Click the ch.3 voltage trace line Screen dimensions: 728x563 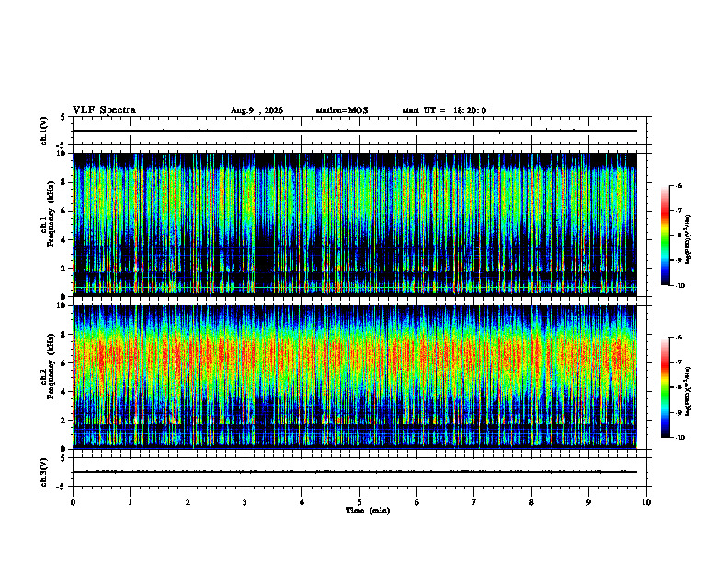click(x=355, y=472)
